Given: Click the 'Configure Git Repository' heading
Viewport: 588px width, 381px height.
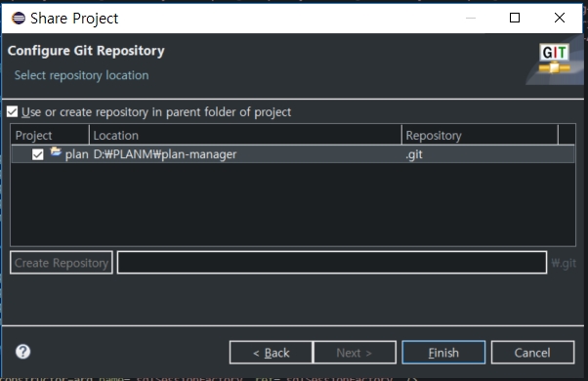Looking at the screenshot, I should (x=86, y=51).
